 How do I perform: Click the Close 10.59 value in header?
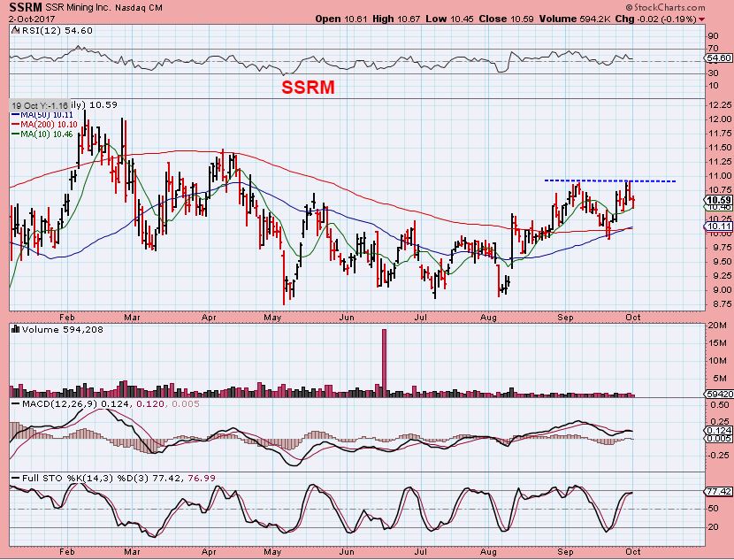(507, 19)
